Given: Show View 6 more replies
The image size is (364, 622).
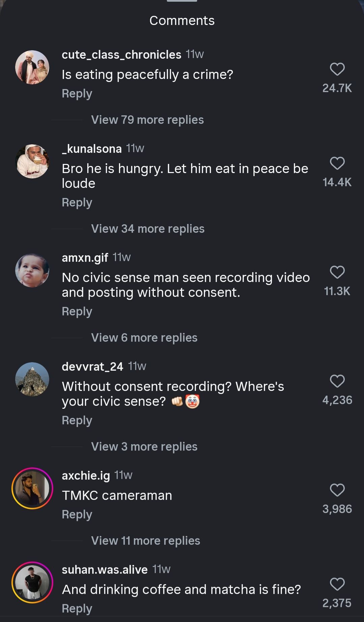Looking at the screenshot, I should (x=144, y=338).
